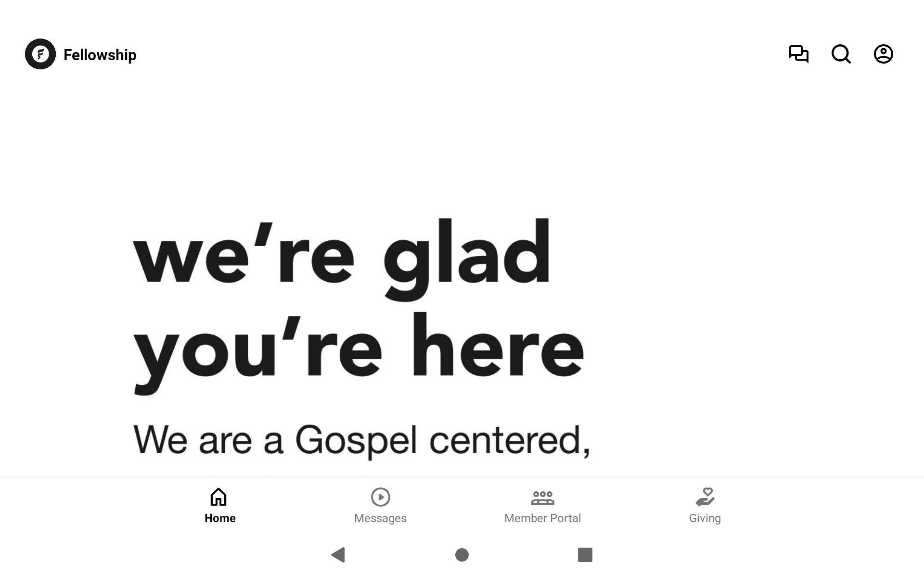
Task: Tap the Fellowship circular logo
Action: pyautogui.click(x=40, y=54)
